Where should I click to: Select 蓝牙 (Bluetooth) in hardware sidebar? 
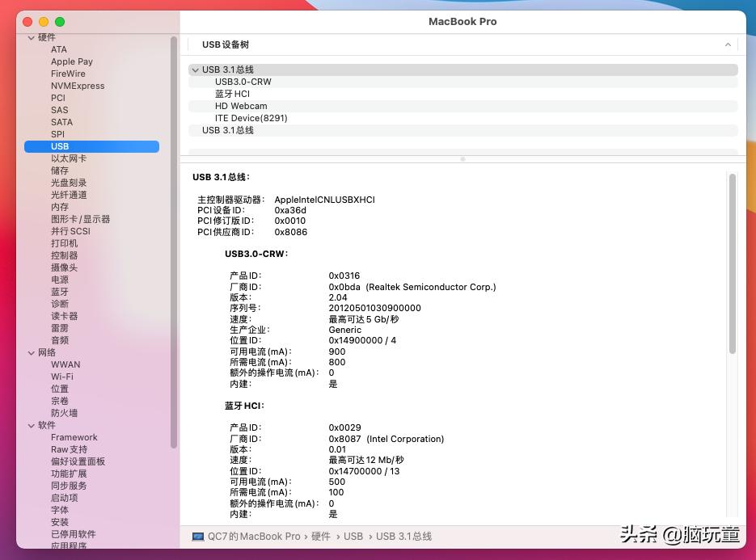click(x=60, y=292)
